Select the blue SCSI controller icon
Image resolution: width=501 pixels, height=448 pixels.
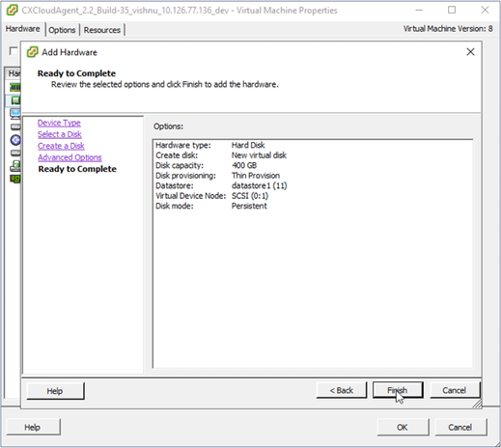[15, 140]
